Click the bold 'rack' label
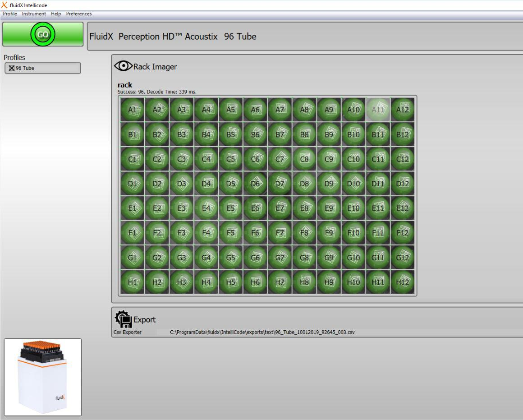Image resolution: width=523 pixels, height=420 pixels. coord(125,85)
